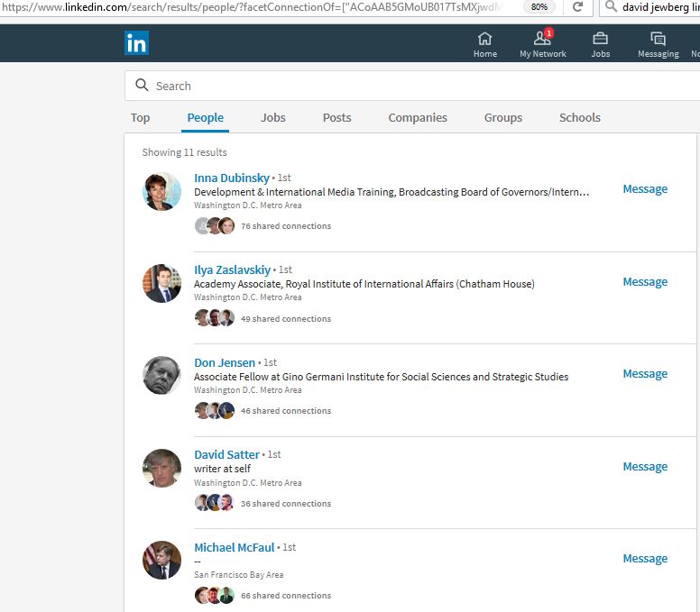
Task: Open the Home icon in navigation
Action: [484, 45]
